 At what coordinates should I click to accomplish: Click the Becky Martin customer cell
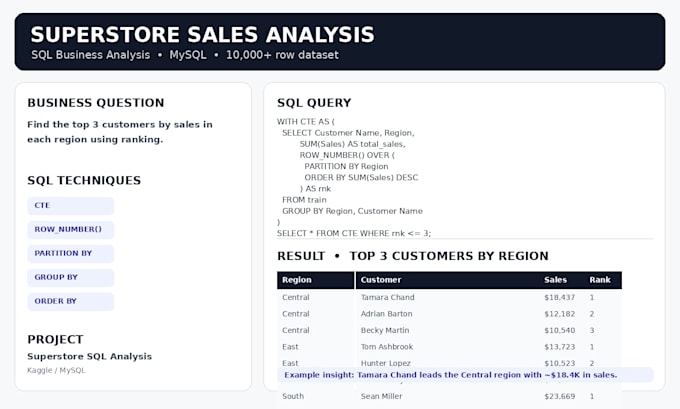click(385, 330)
